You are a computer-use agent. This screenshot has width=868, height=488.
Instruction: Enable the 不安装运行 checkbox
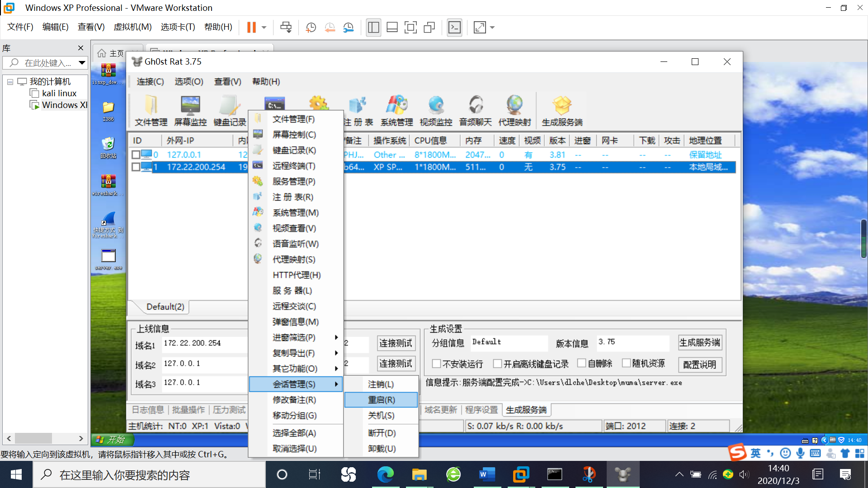click(437, 364)
